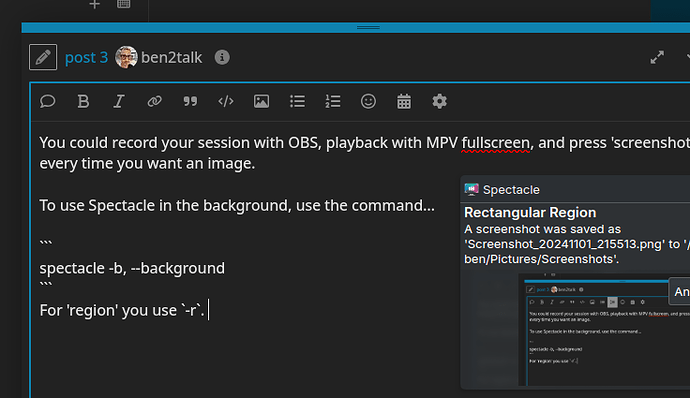
Task: Insert preformatted code with the </> icon
Action: click(226, 101)
